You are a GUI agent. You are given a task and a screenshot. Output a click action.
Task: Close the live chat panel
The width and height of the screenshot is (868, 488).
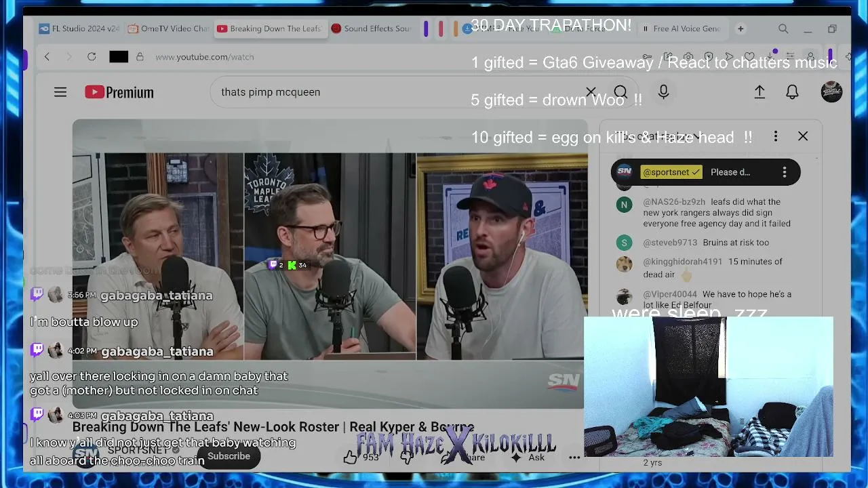click(803, 137)
